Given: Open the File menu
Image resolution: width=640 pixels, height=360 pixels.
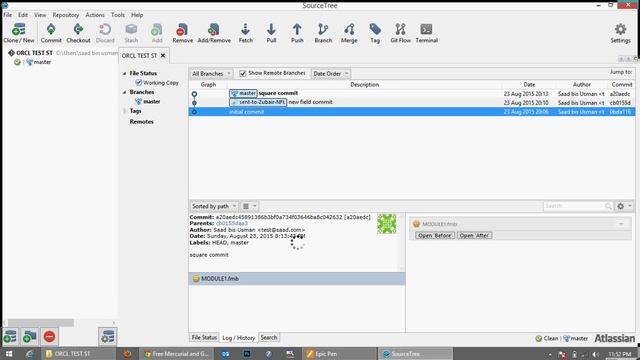Looking at the screenshot, I should [x=7, y=15].
